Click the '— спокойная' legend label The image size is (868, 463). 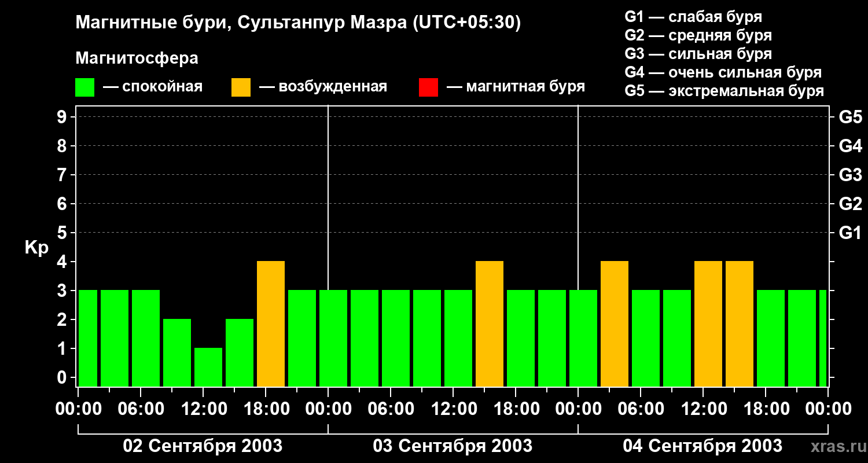(x=153, y=87)
